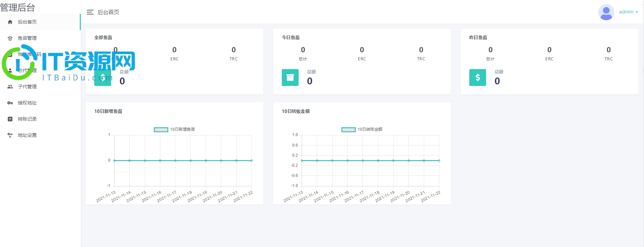Click the admin user avatar
Image resolution: width=644 pixels, height=247 pixels.
pos(606,12)
